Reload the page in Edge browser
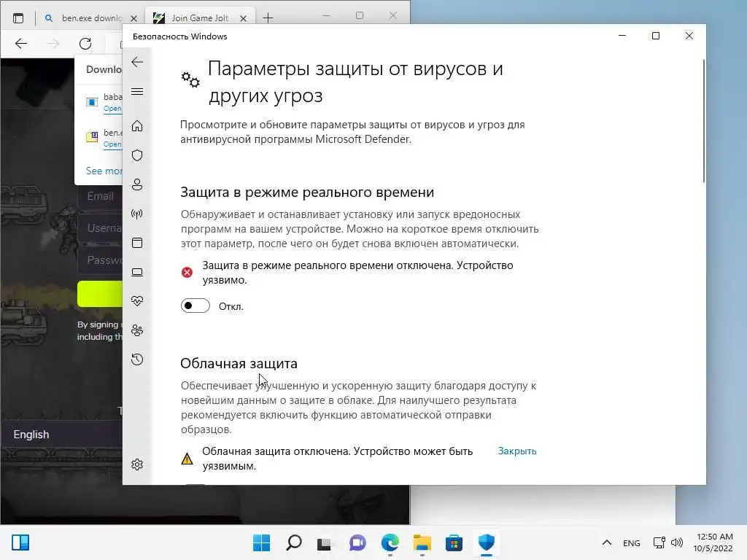This screenshot has height=560, width=747. tap(85, 44)
